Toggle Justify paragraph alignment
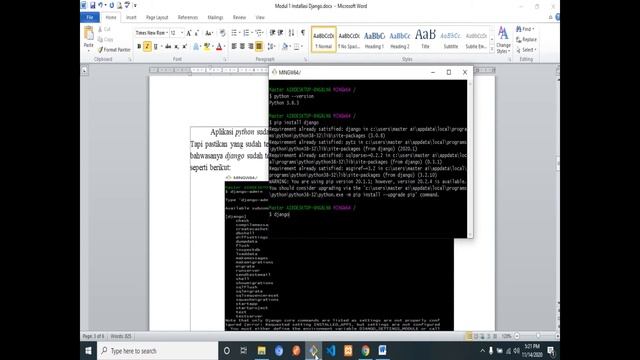Viewport: 640px width, 360px height. [259, 47]
